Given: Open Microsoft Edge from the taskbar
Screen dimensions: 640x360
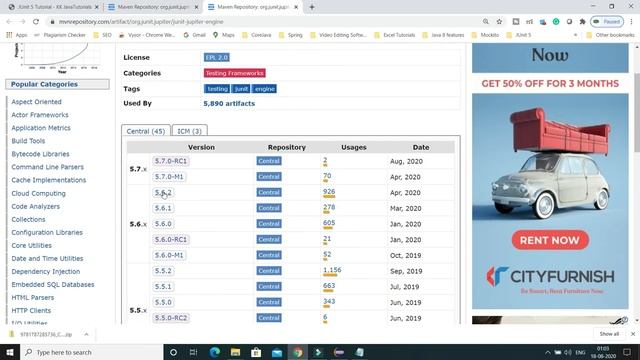Looking at the screenshot, I should [x=215, y=352].
